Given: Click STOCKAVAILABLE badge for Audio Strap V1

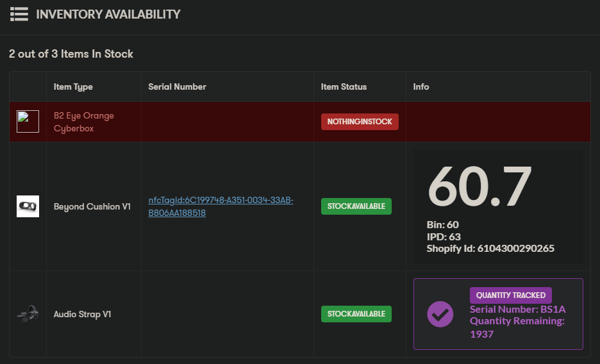Looking at the screenshot, I should click(x=356, y=314).
